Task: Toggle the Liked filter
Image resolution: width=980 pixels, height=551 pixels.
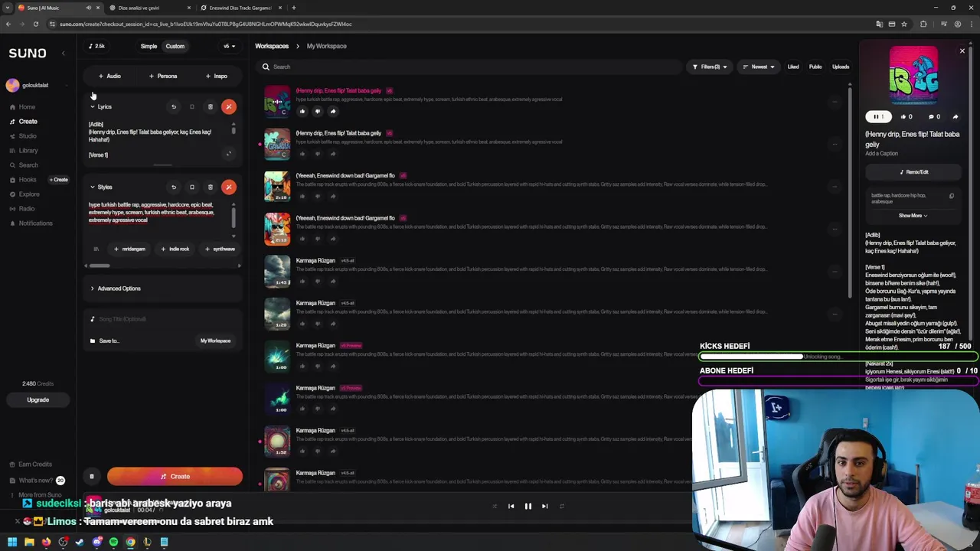Action: [x=793, y=67]
